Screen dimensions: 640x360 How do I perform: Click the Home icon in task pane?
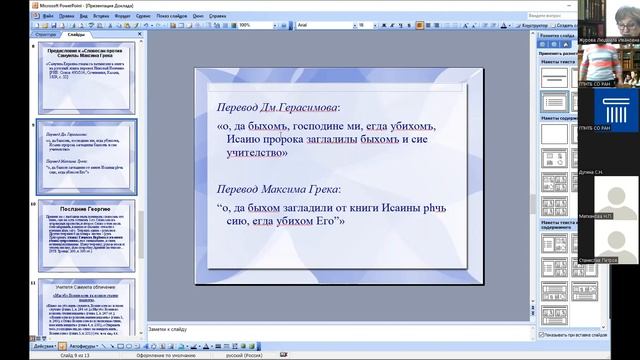565,44
